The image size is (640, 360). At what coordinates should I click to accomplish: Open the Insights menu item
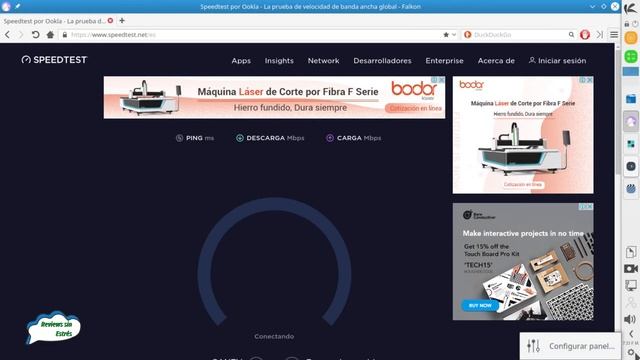point(279,61)
